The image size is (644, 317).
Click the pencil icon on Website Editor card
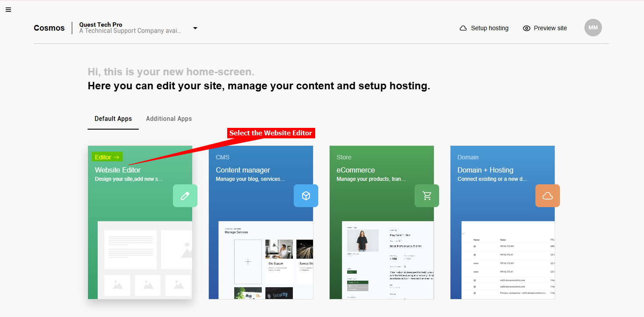[x=185, y=196]
